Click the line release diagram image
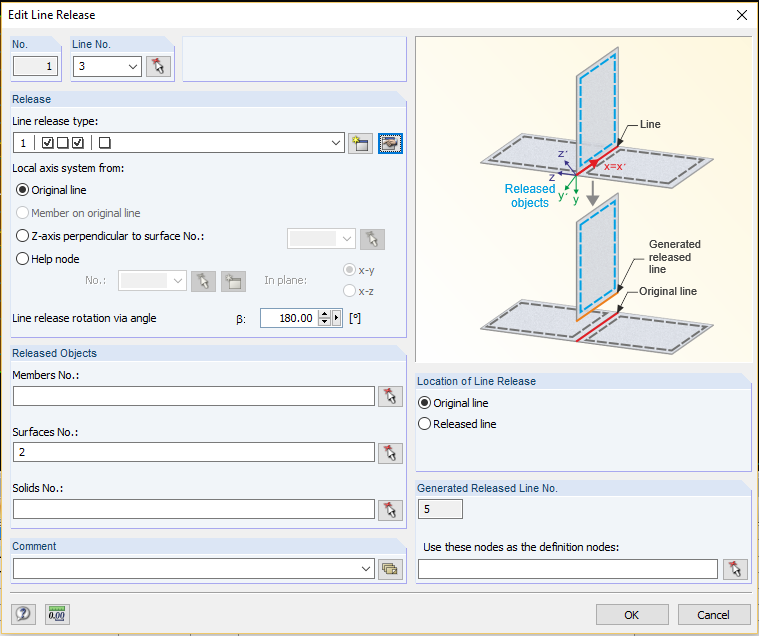Viewport: 759px width, 636px height. click(x=583, y=199)
